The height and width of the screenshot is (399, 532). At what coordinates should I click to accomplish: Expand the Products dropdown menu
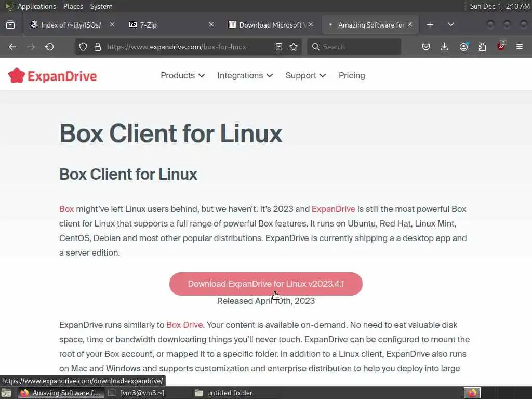pyautogui.click(x=182, y=75)
